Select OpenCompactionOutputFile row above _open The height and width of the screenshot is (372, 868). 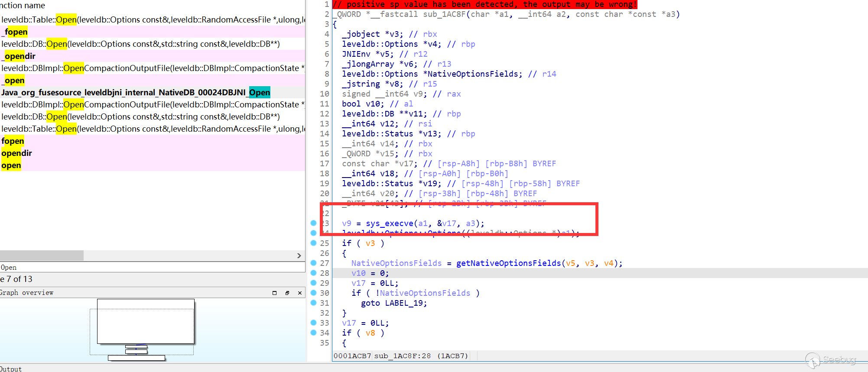point(153,68)
